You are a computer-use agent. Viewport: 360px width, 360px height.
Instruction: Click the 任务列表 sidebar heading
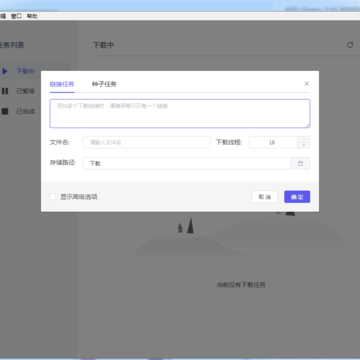coord(12,45)
